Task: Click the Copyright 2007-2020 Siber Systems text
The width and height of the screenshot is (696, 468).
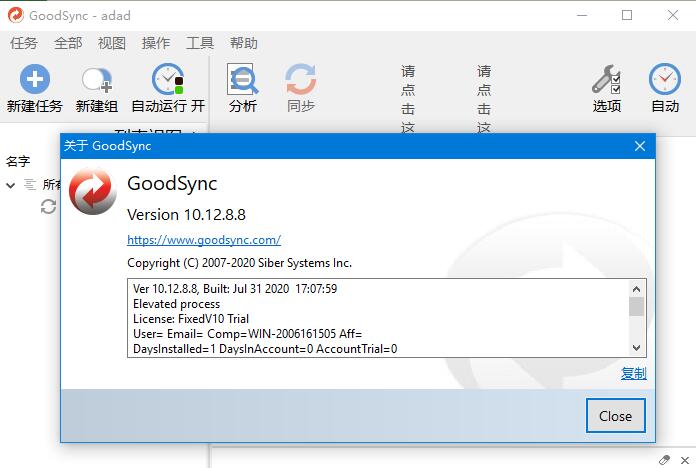Action: pyautogui.click(x=239, y=263)
